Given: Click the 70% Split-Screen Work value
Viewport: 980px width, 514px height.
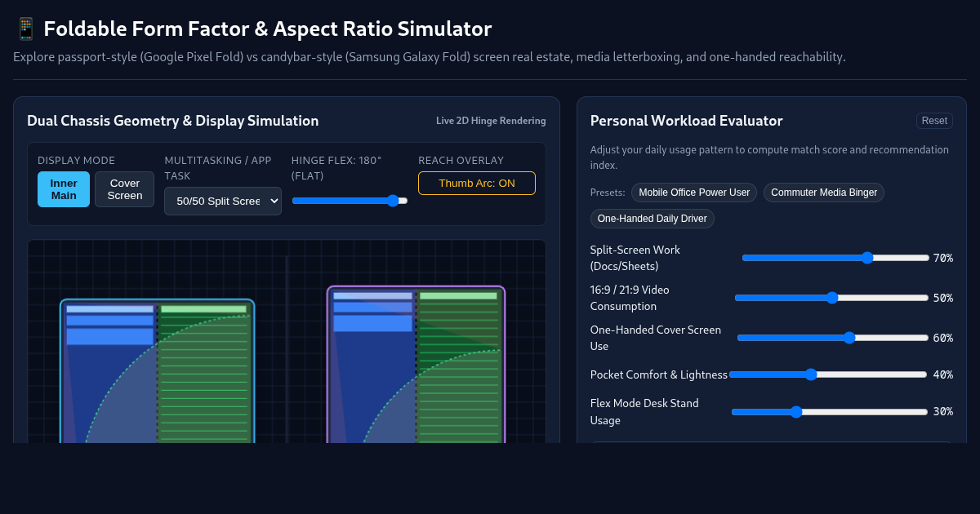Looking at the screenshot, I should pyautogui.click(x=943, y=258).
